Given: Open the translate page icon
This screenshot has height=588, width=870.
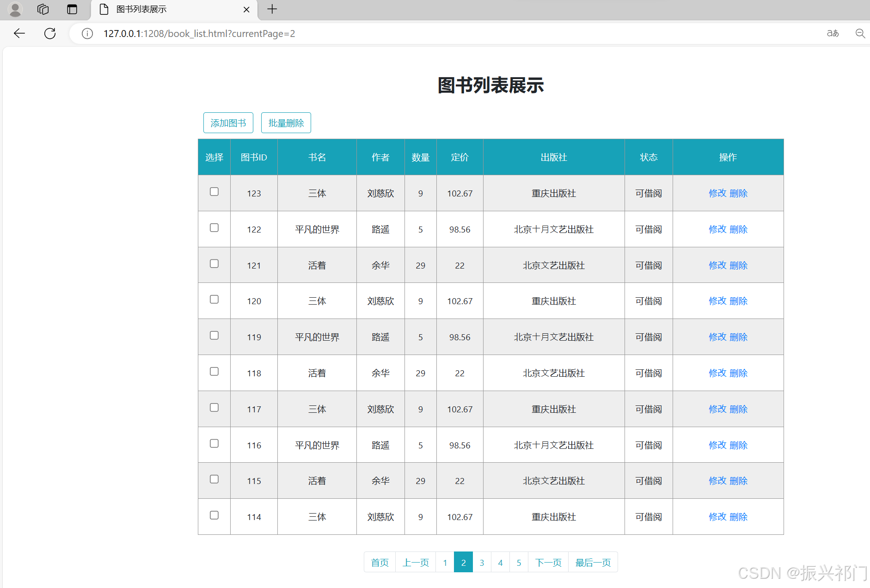Looking at the screenshot, I should tap(833, 33).
